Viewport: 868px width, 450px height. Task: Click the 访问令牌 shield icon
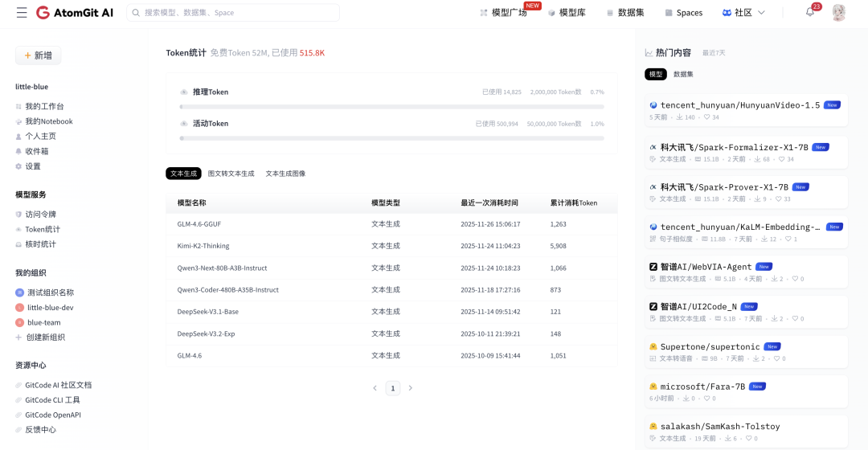(x=18, y=215)
